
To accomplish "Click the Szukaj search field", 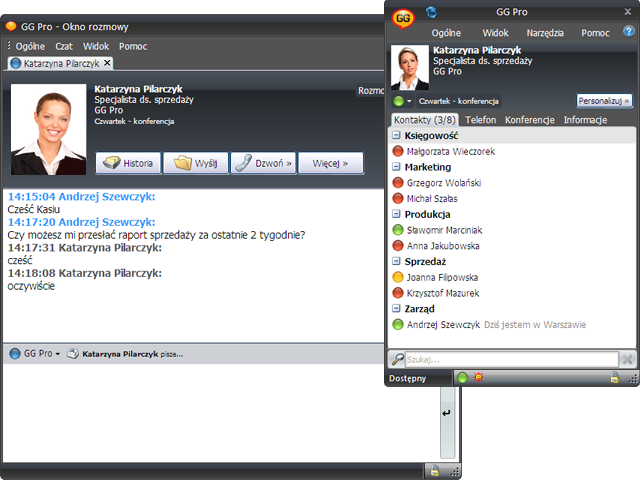I will click(512, 359).
